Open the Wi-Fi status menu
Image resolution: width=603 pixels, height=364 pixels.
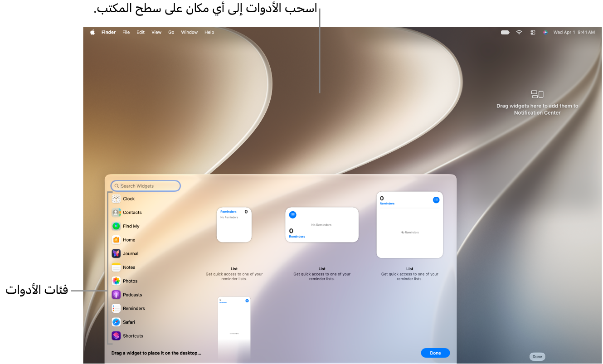click(519, 32)
